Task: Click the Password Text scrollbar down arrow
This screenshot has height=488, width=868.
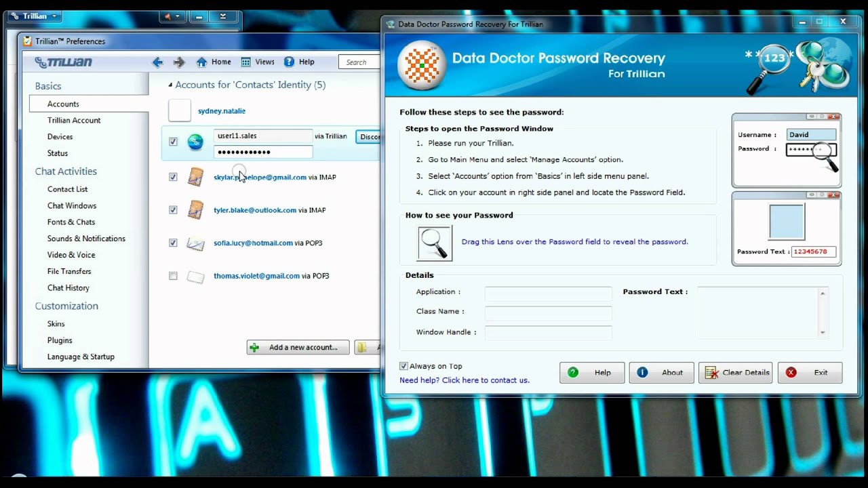Action: tap(823, 332)
